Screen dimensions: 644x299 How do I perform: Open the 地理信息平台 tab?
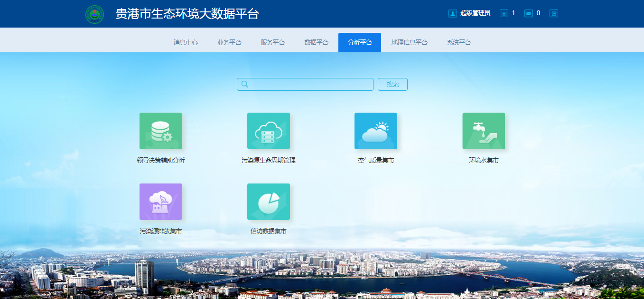[409, 42]
